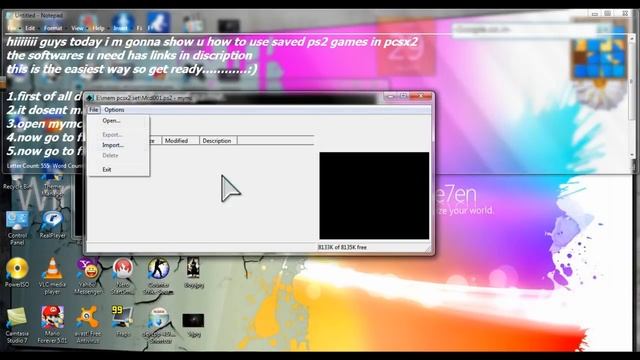Viewport: 640px width, 360px height.
Task: Click the 'softwares u need' text line
Action: [x=129, y=55]
